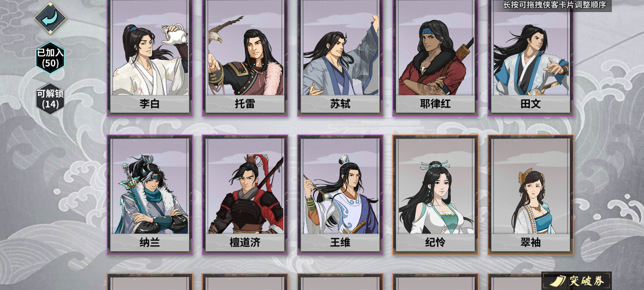Image resolution: width=644 pixels, height=290 pixels.
Task: Select the 托雷 hero card
Action: (245, 58)
